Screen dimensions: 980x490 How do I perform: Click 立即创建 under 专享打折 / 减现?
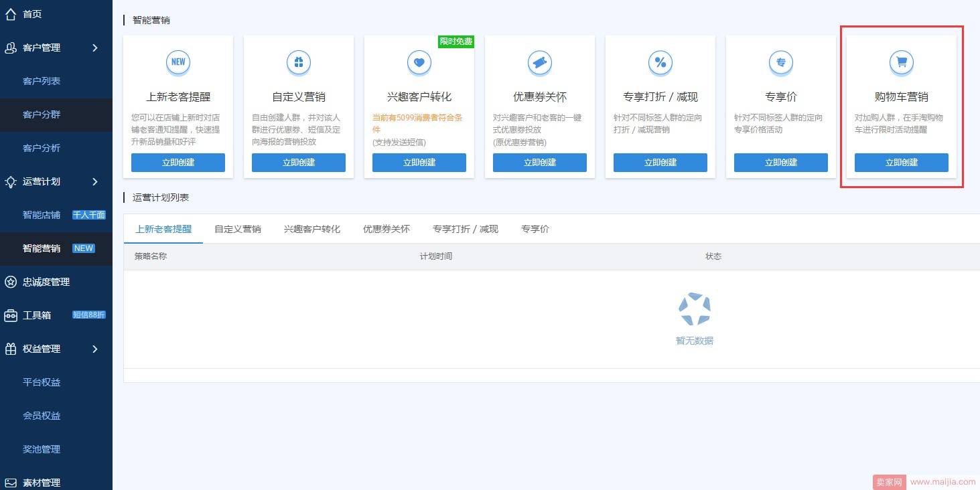coord(660,163)
